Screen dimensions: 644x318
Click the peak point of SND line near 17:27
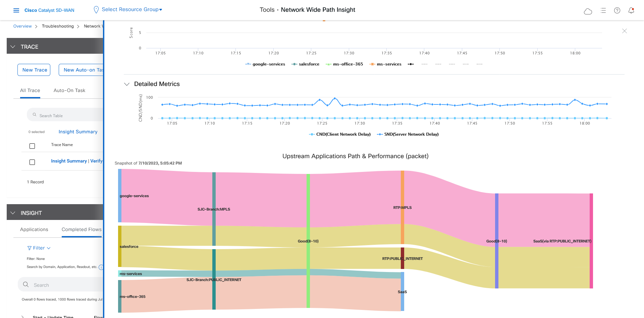tap(335, 98)
